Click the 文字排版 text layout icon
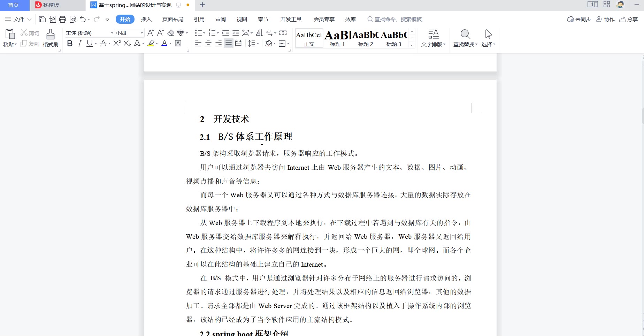The image size is (644, 336). [433, 34]
